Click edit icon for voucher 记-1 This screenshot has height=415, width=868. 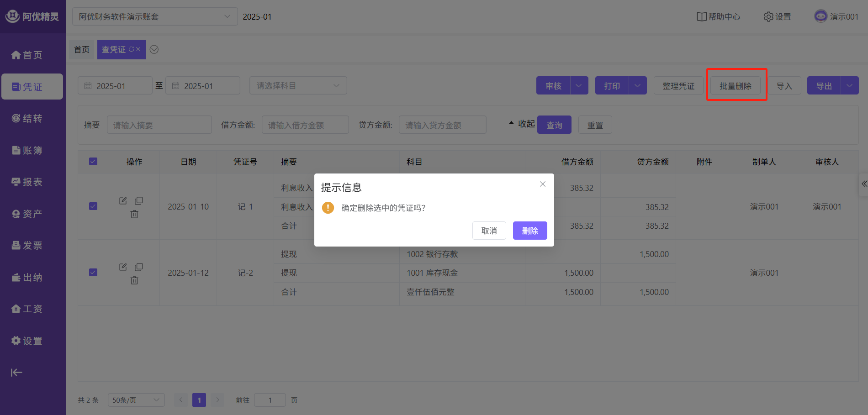[123, 201]
